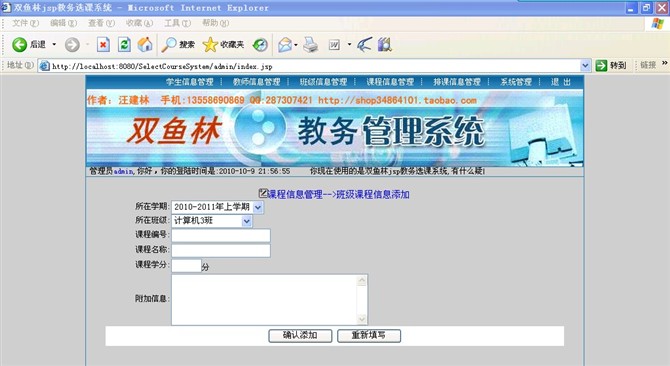
Task: Expand the address bar URL dropdown
Action: [585, 66]
